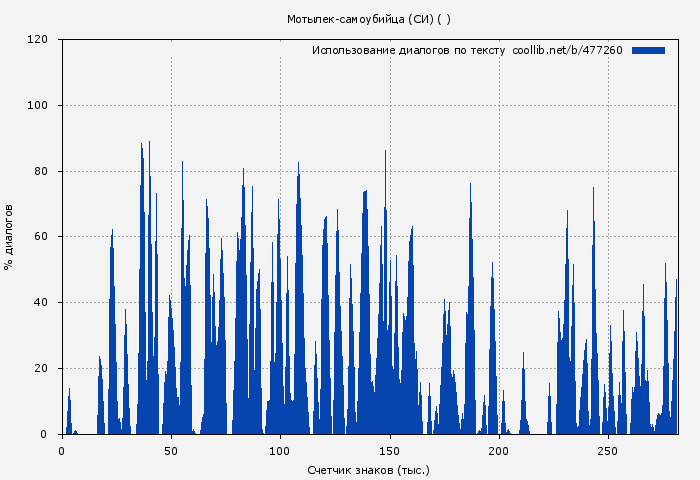Click the x-axis label 'Счетчик знаков (тыс.)'
Image resolution: width=700 pixels, height=480 pixels.
(x=369, y=469)
